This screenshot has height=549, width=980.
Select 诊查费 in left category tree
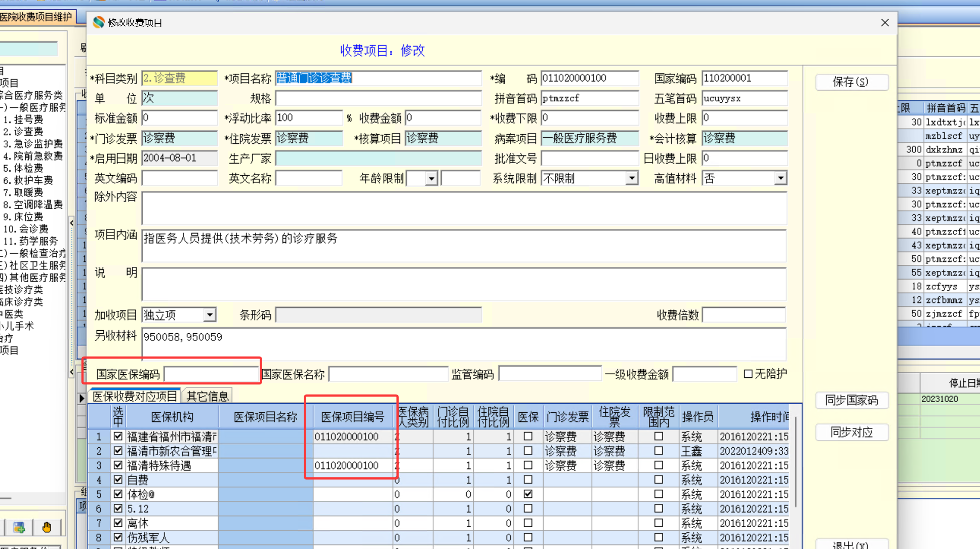[28, 132]
